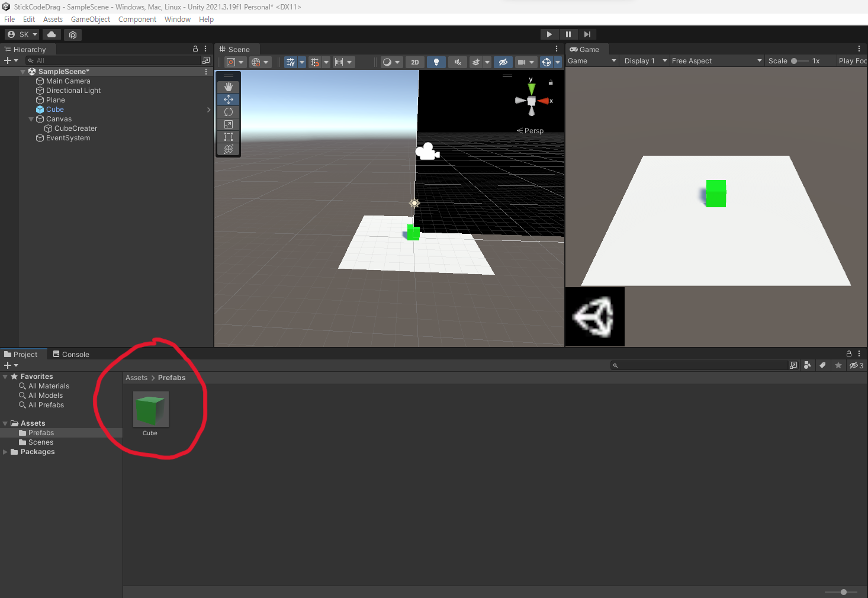Viewport: 868px width, 598px height.
Task: Toggle scene lighting bulb icon
Action: tap(436, 62)
